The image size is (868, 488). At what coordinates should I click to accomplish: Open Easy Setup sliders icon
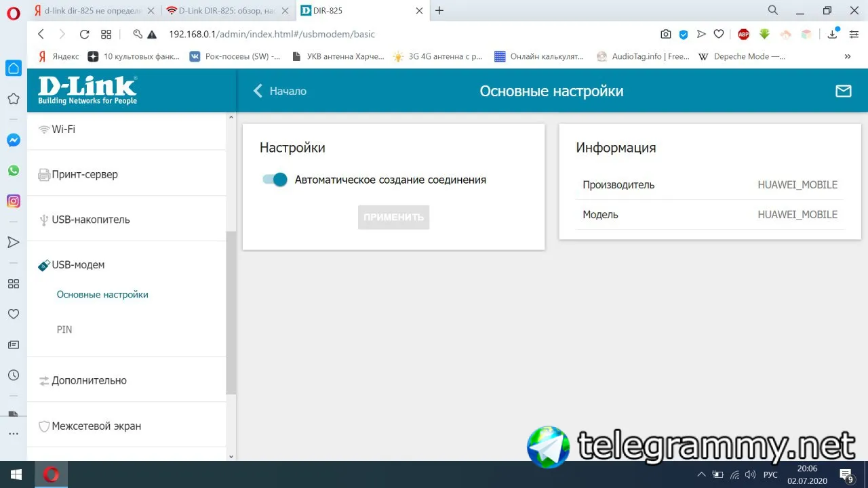pos(854,34)
